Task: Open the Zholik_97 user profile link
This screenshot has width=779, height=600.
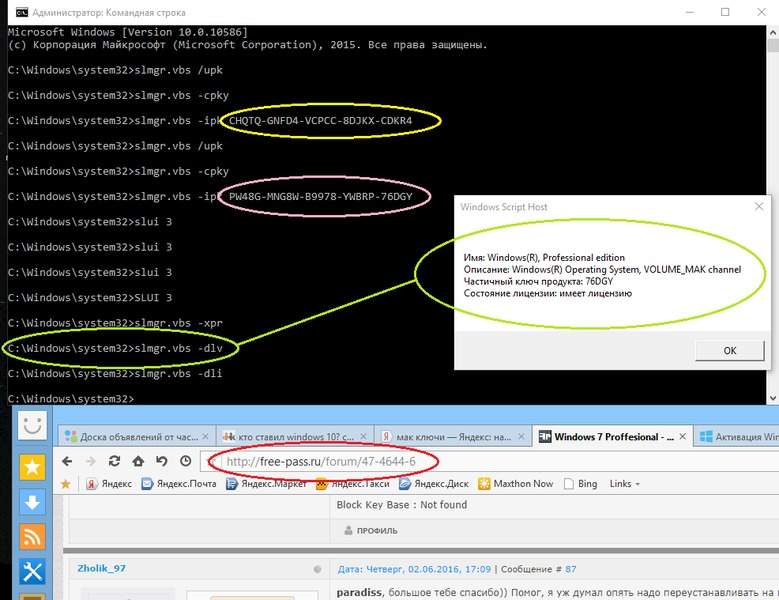Action: (102, 568)
